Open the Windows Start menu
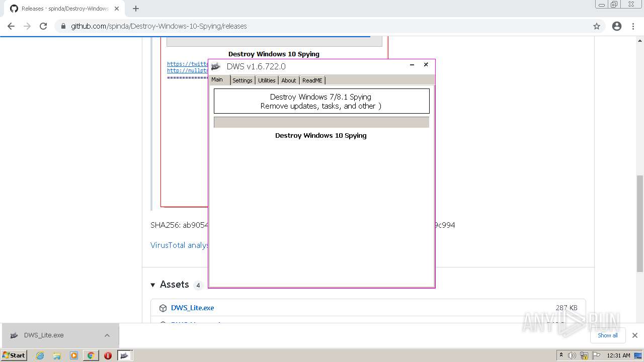This screenshot has width=644, height=362. (x=14, y=355)
